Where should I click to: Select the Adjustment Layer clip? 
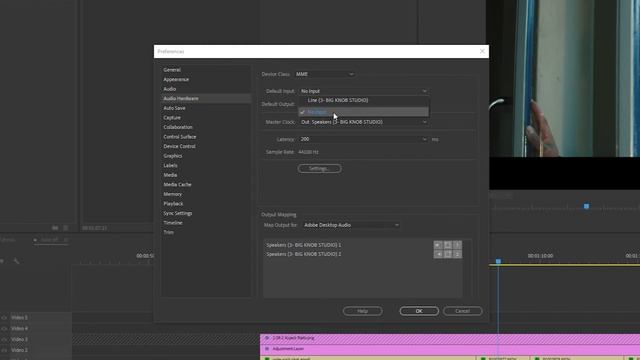coord(450,349)
